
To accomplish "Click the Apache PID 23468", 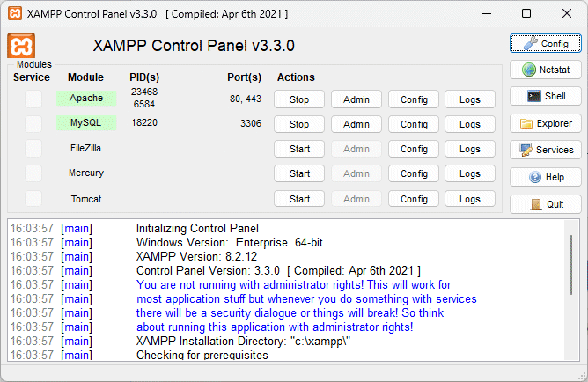I will [x=144, y=92].
